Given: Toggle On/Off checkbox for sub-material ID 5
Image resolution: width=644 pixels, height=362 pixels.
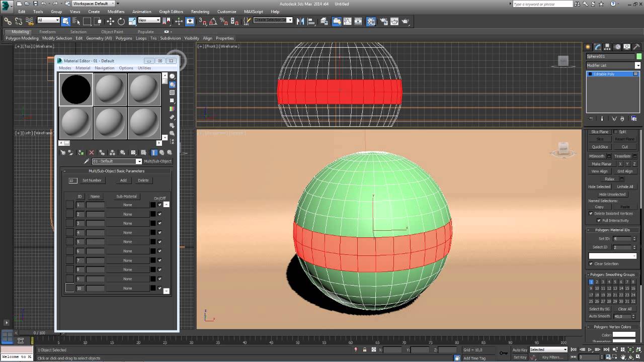Looking at the screenshot, I should (159, 242).
